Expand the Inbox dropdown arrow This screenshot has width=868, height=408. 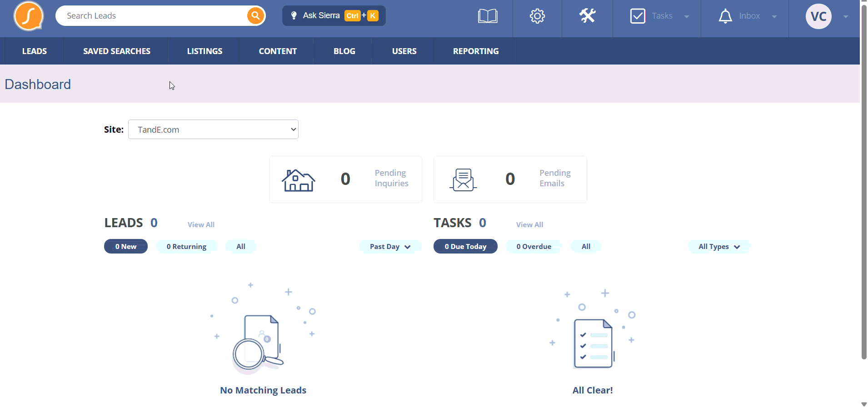click(774, 17)
